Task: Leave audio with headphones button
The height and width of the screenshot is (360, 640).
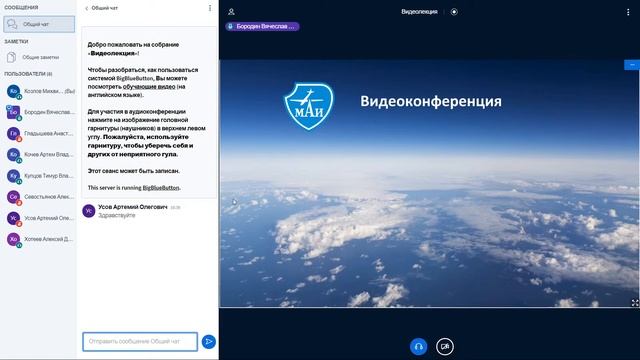Action: tap(418, 347)
